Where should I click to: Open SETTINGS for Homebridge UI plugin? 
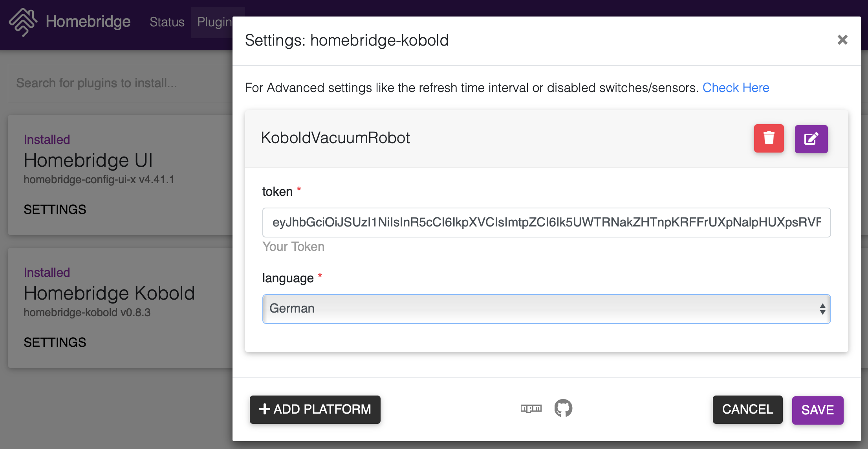point(55,210)
